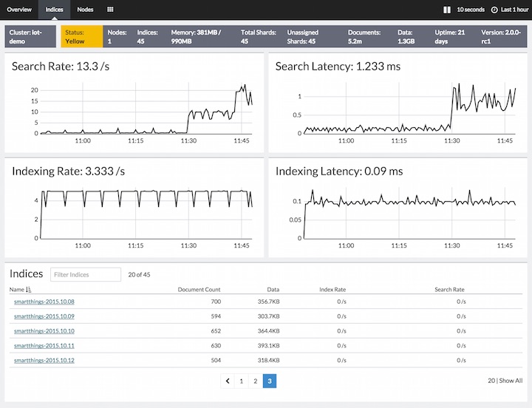Select the Indices tab

(x=54, y=10)
